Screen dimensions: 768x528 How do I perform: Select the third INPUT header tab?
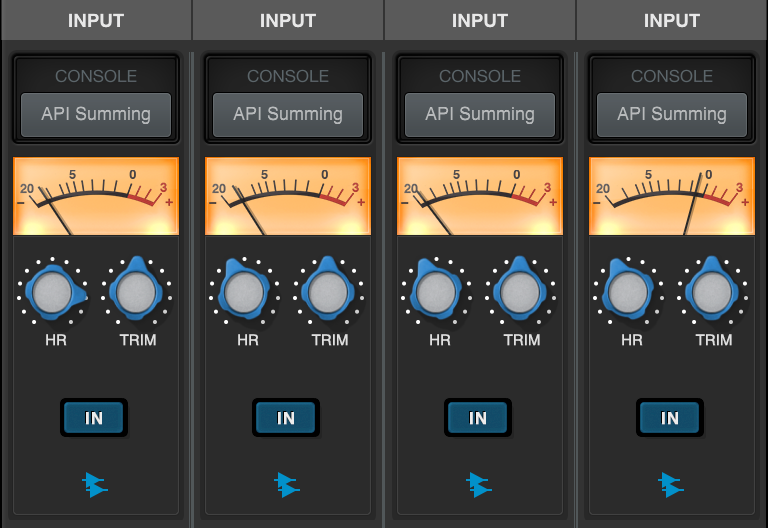tap(480, 20)
